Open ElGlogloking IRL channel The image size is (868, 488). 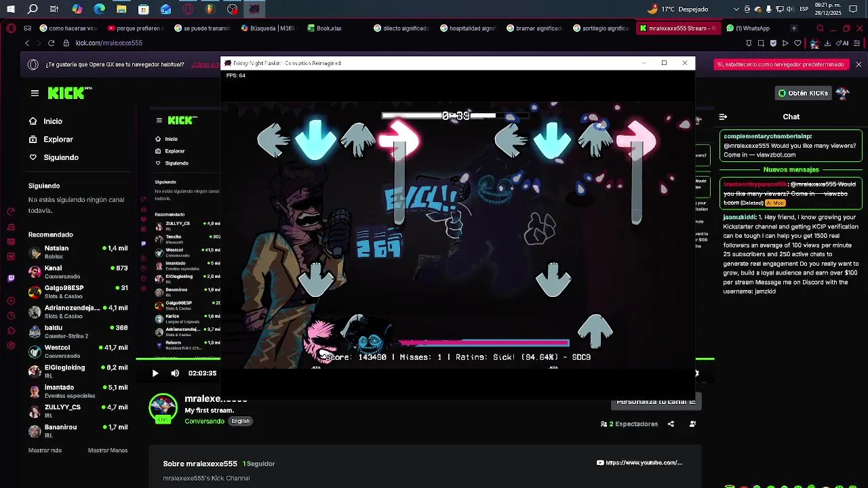78,371
